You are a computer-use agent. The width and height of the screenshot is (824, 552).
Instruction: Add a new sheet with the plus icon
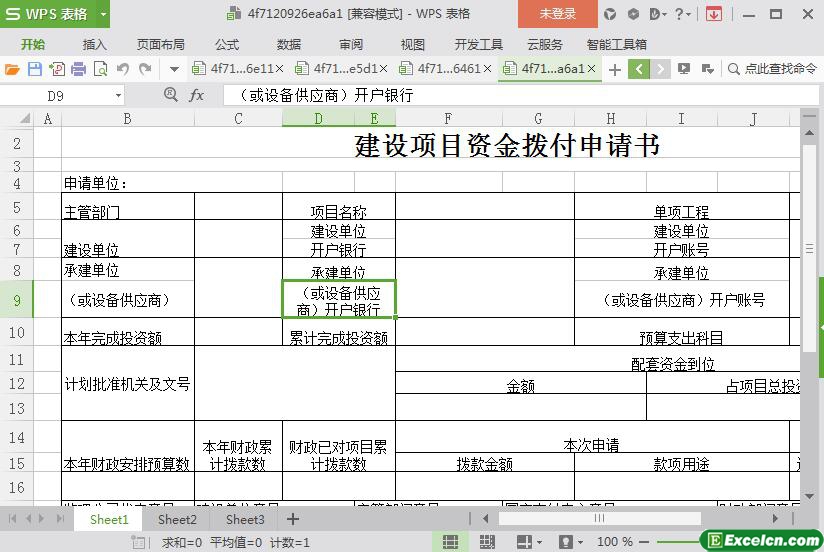293,519
